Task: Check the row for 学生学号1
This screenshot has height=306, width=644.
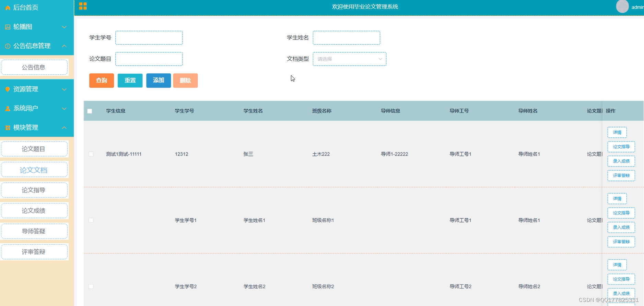Action: click(x=91, y=220)
